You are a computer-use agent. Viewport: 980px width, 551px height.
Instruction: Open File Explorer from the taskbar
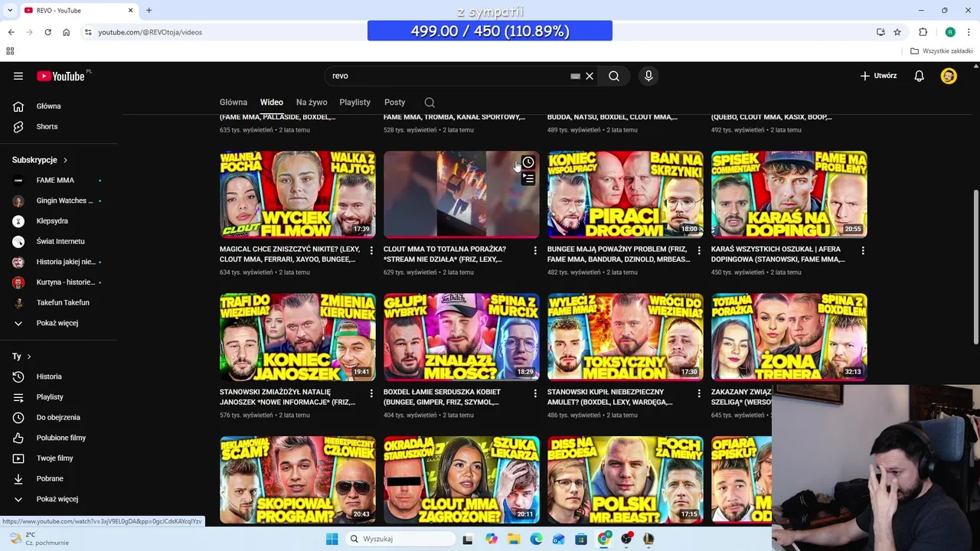pos(514,539)
